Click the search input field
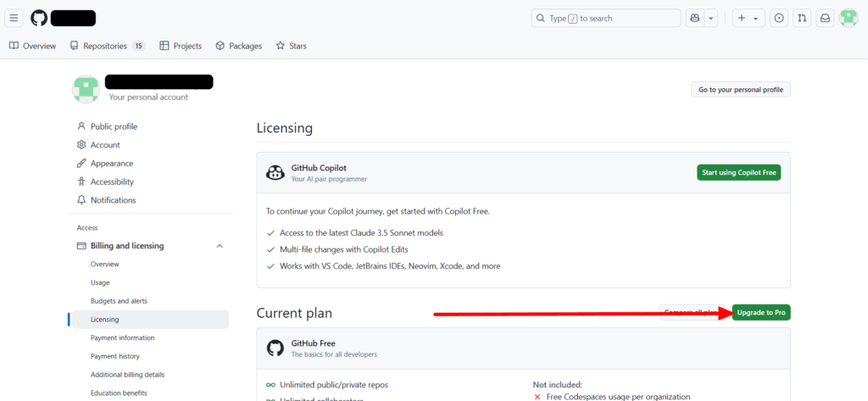Screen dimensions: 868x401 point(606,19)
